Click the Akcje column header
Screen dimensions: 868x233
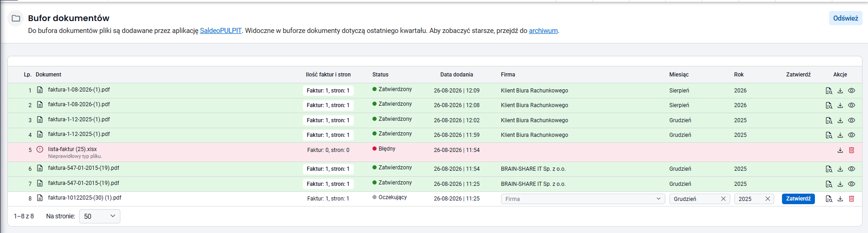pos(840,75)
